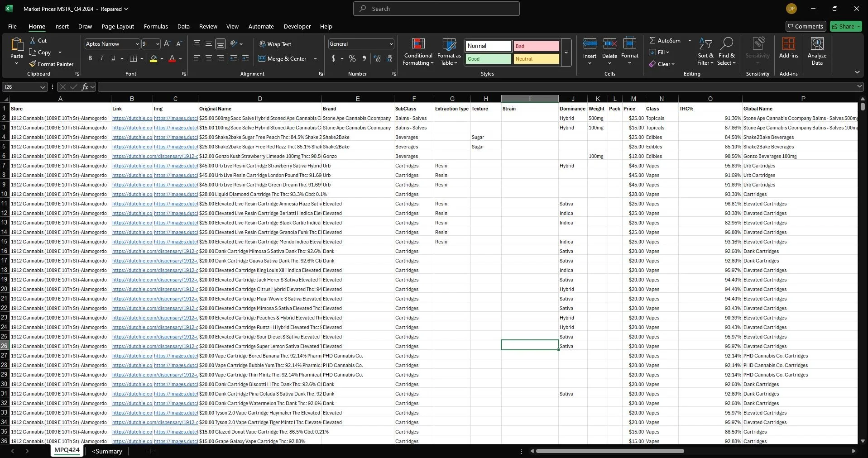Expand the General number format dropdown
This screenshot has width=868, height=458.
(x=391, y=44)
